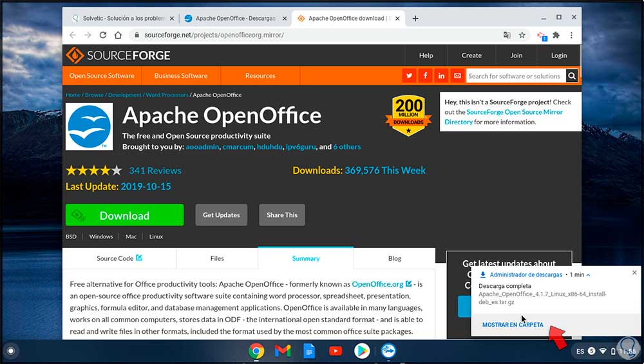Screen dimensions: 644x364
Task: Open the Files tab
Action: [x=217, y=258]
